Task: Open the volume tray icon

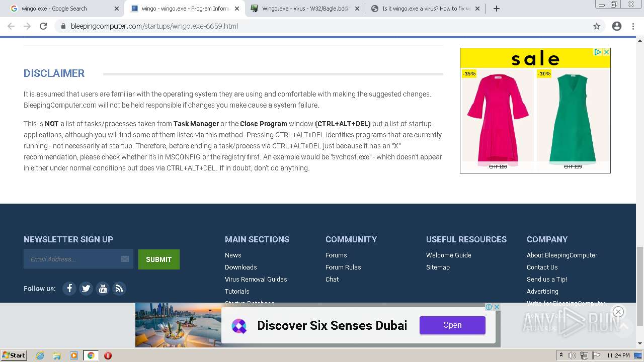Action: (572, 355)
